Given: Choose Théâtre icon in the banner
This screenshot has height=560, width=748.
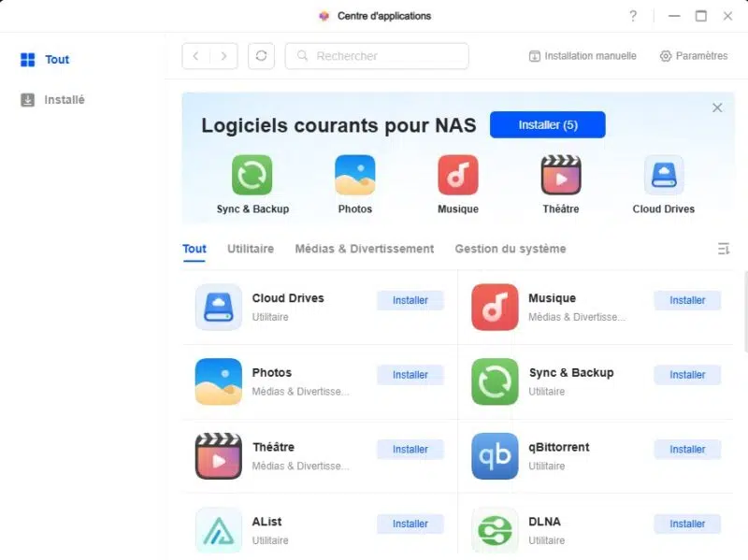Looking at the screenshot, I should [561, 175].
